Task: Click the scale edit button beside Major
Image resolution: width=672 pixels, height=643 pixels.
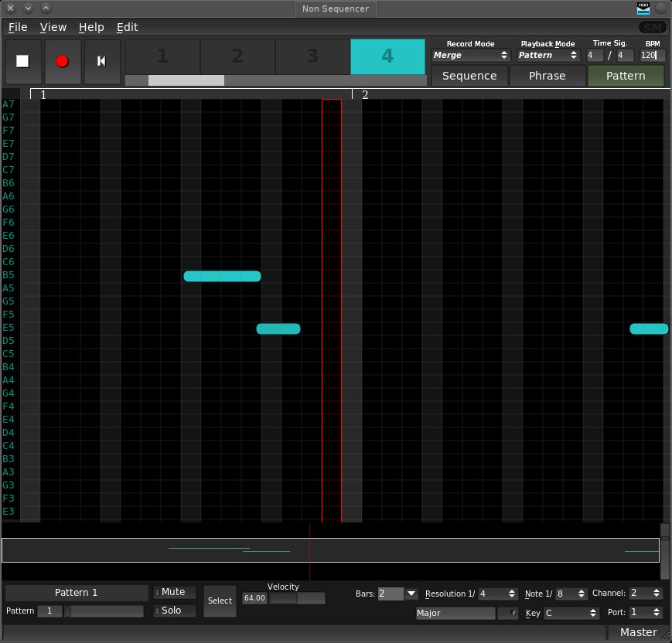Action: 508,613
